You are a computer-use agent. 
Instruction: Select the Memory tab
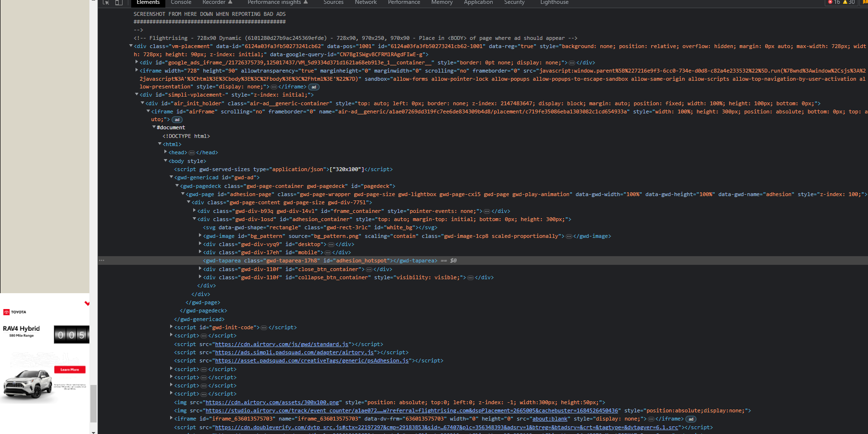tap(442, 2)
